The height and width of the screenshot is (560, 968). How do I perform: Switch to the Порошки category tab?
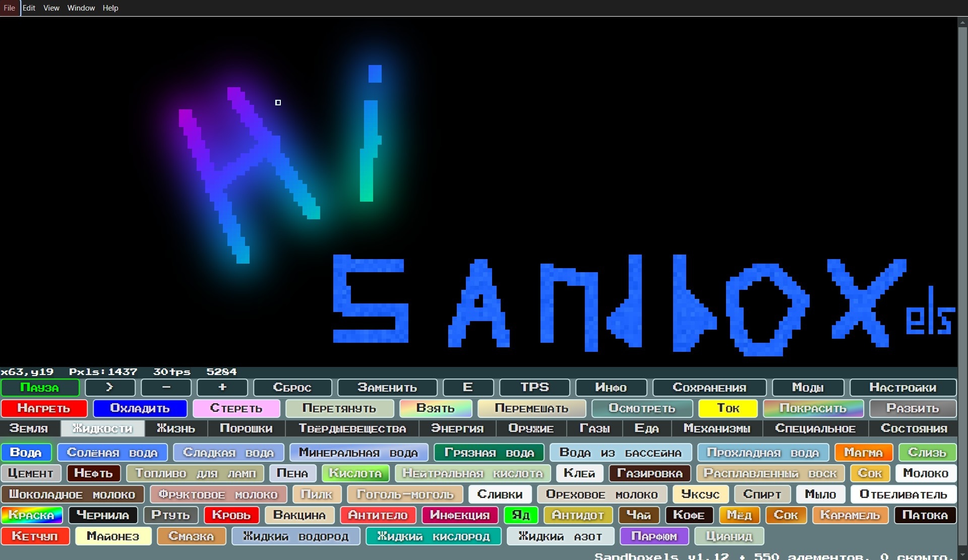coord(246,428)
